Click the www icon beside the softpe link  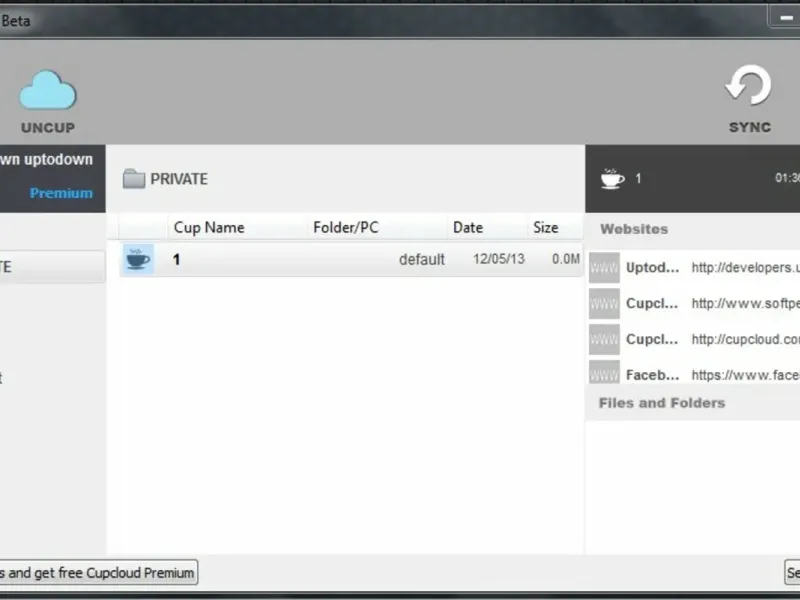point(604,303)
